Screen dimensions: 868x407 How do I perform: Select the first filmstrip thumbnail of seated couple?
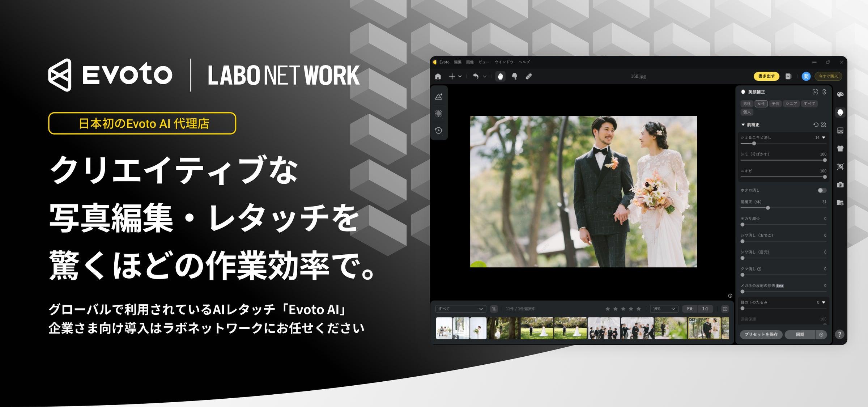point(444,328)
